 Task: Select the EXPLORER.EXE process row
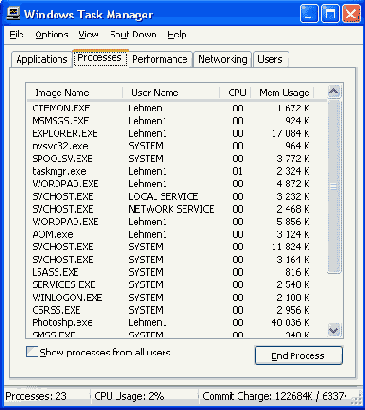(x=177, y=133)
